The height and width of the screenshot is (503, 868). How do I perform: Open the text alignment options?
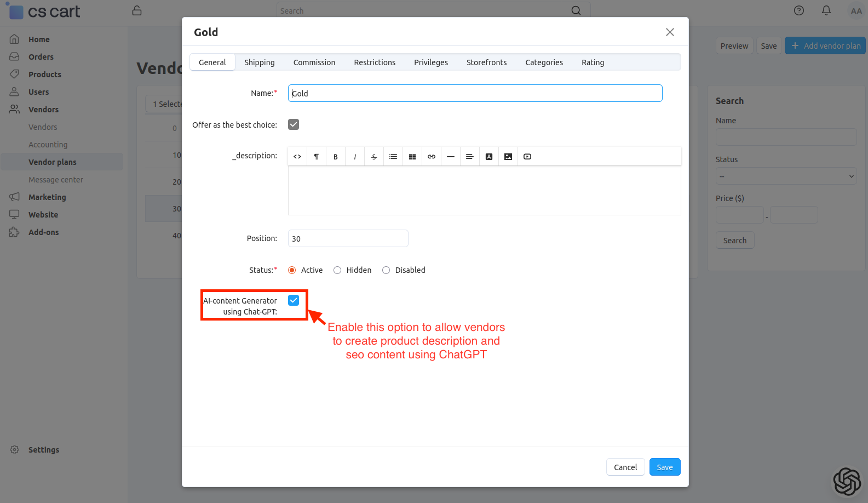[470, 157]
